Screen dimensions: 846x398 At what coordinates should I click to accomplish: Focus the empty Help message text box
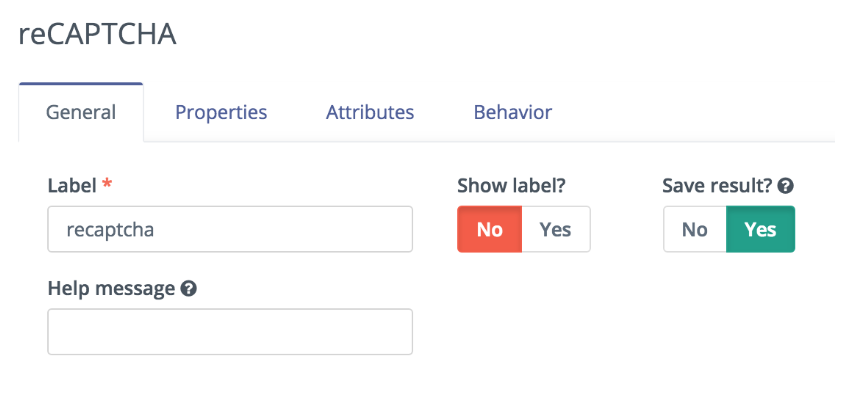tap(230, 332)
